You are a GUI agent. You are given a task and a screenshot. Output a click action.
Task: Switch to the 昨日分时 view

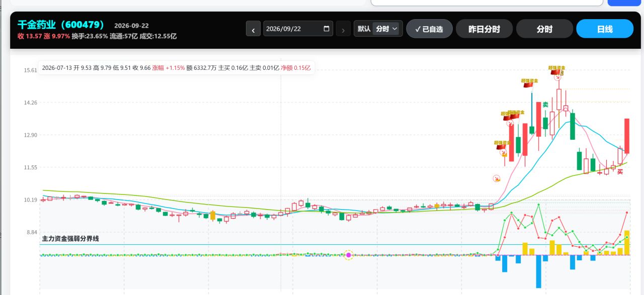point(484,29)
